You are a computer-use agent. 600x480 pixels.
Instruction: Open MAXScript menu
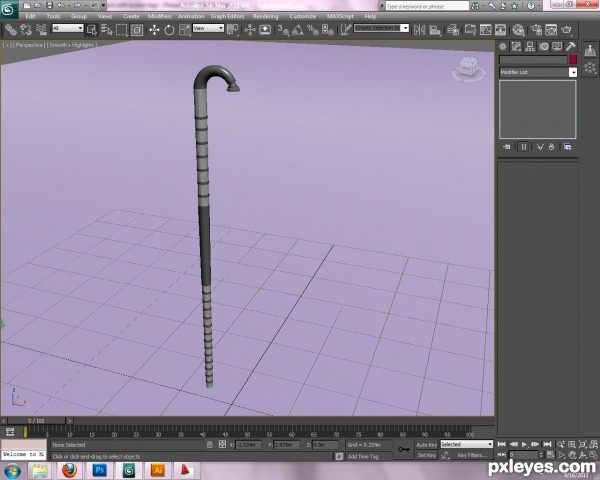[340, 16]
